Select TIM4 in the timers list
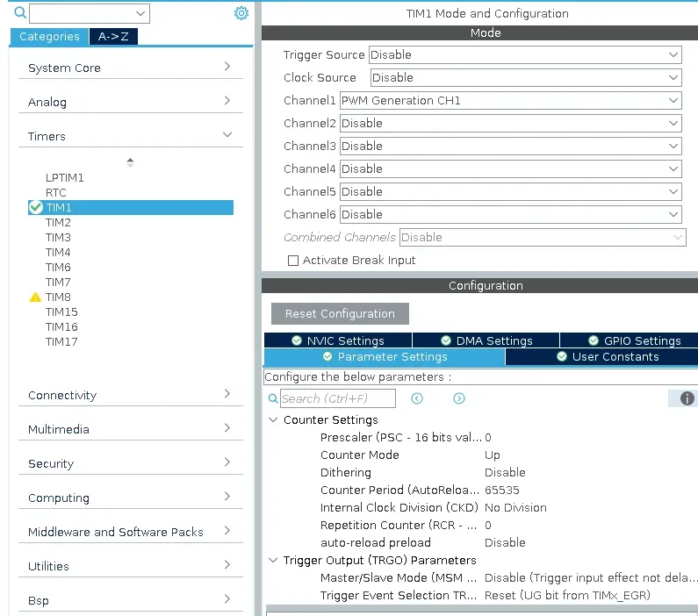Screen dimensions: 698x616 [x=58, y=252]
